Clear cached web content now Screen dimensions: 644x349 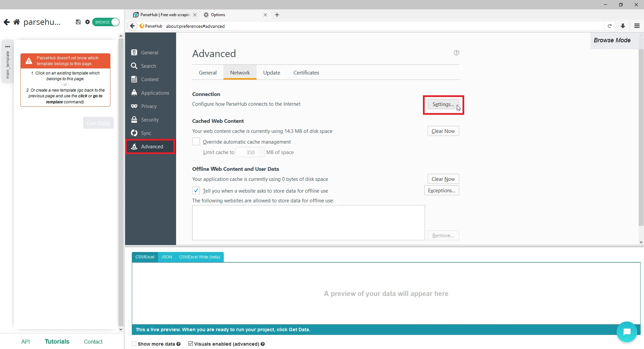click(x=443, y=131)
